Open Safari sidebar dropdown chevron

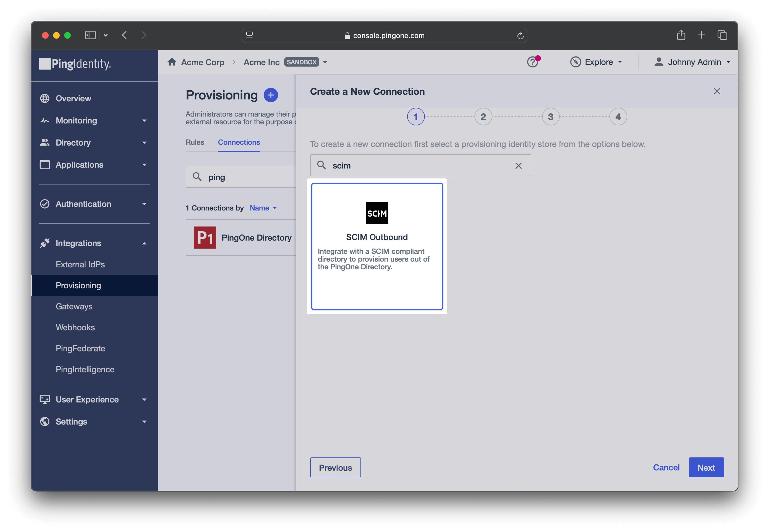[105, 35]
